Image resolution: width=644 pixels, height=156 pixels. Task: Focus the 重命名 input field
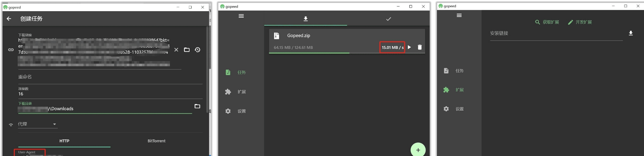(108, 77)
